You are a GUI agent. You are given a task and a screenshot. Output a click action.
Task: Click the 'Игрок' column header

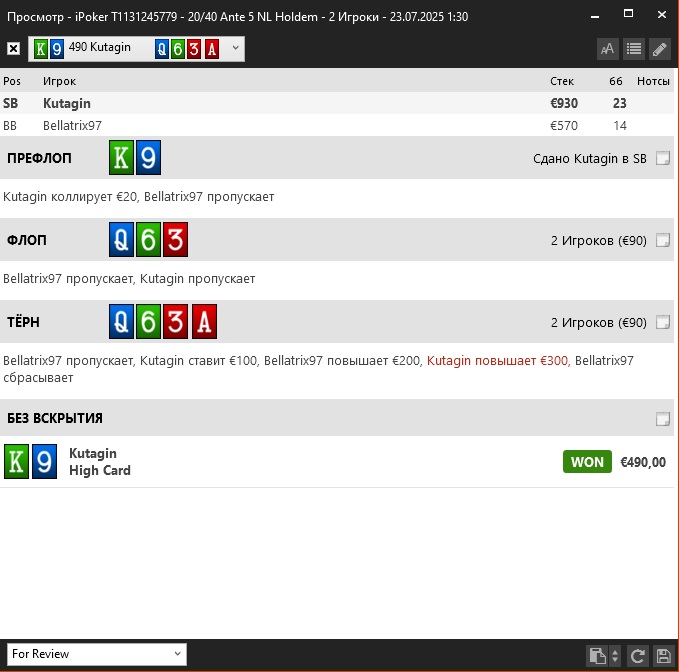tap(59, 81)
